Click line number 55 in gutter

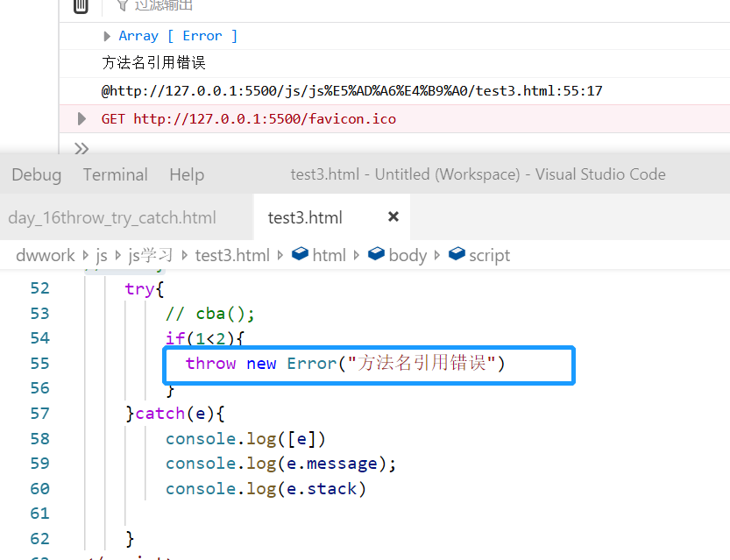coord(40,364)
